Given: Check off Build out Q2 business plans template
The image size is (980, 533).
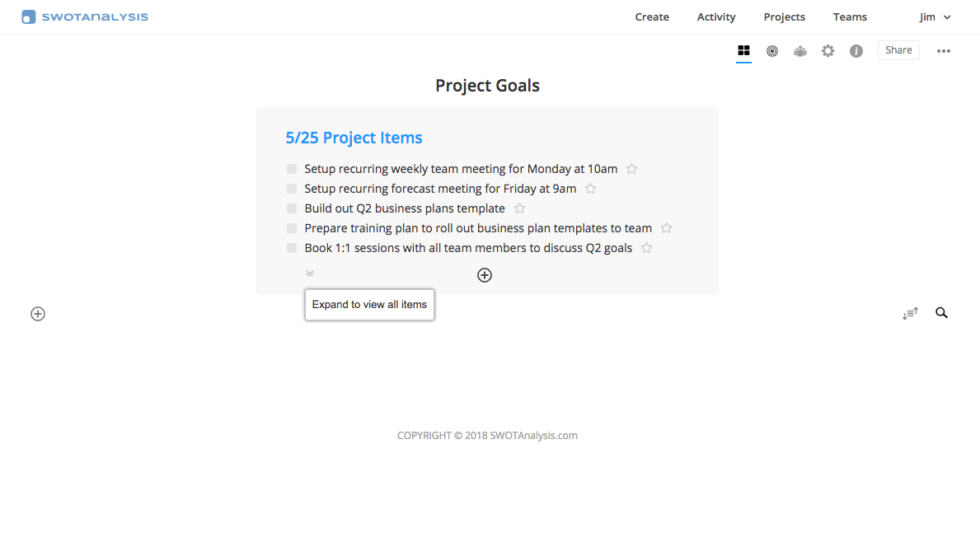Looking at the screenshot, I should tap(292, 208).
